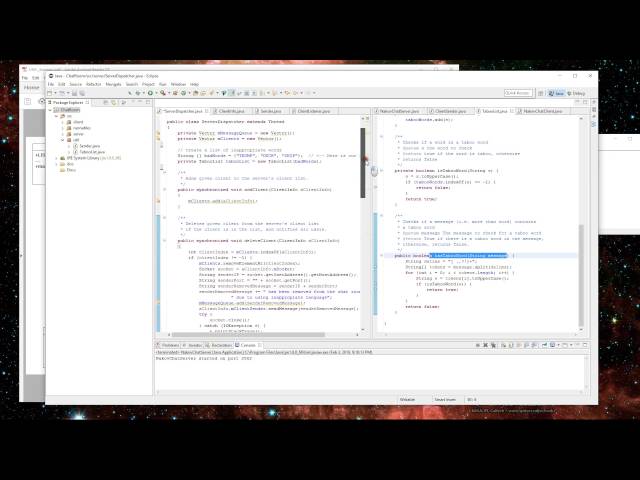Select Sender.java in Package Explorer
The width and height of the screenshot is (640, 480).
point(87,146)
